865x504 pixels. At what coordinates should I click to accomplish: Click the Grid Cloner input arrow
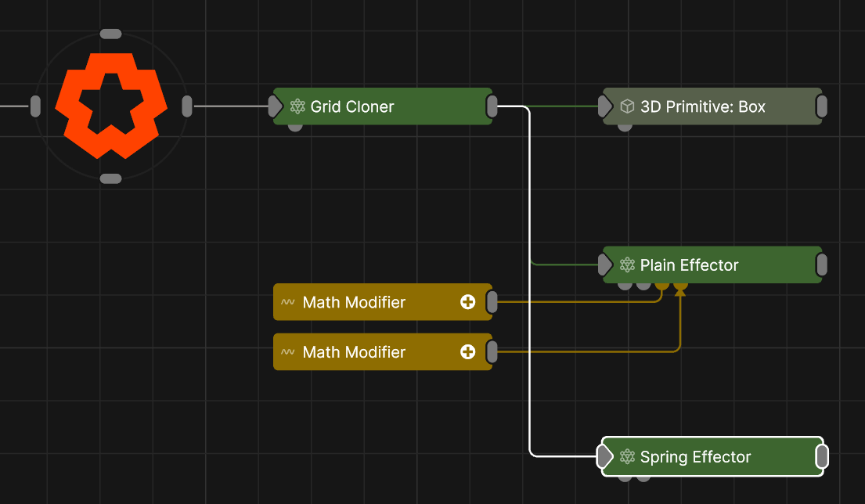point(276,106)
